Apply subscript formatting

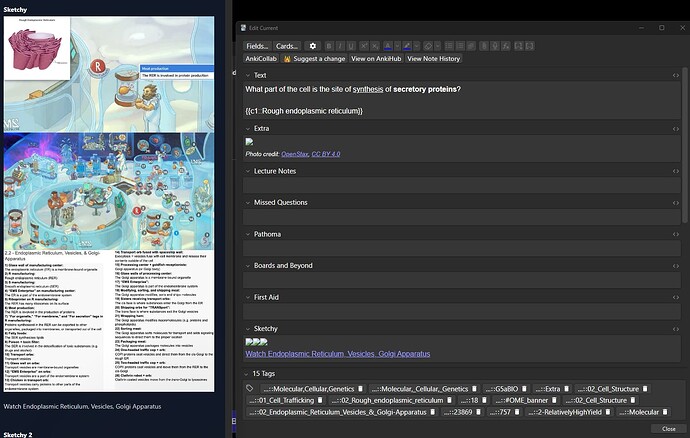374,46
